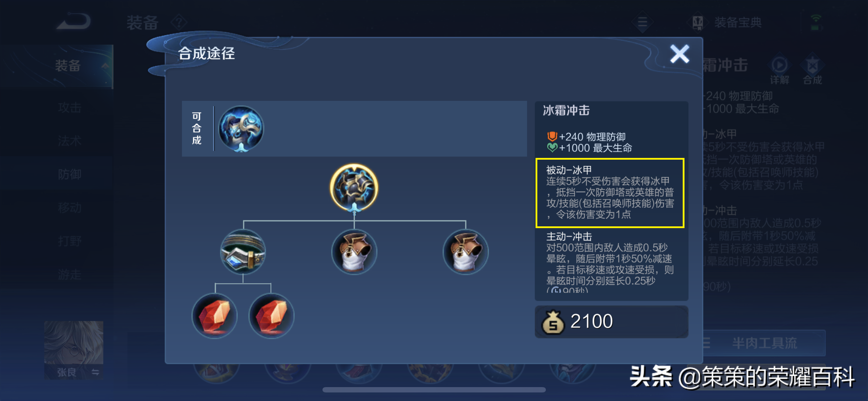
Task: Select the middle cloth armor component
Action: [x=354, y=252]
